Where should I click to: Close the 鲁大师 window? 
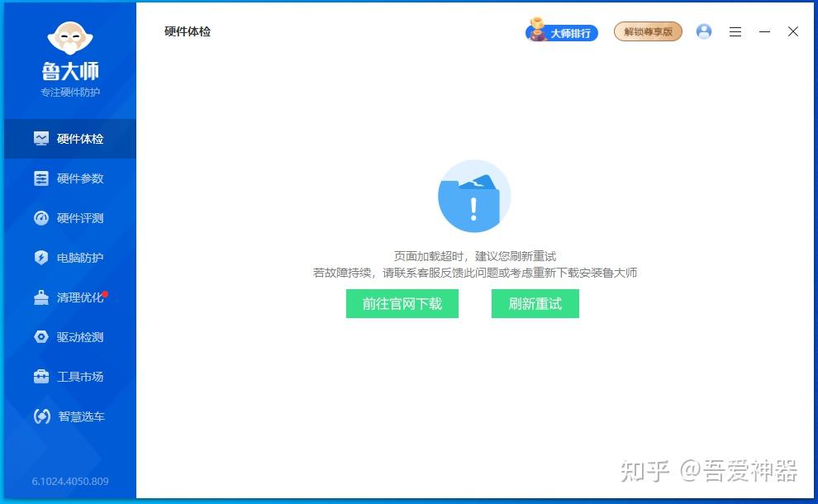793,32
